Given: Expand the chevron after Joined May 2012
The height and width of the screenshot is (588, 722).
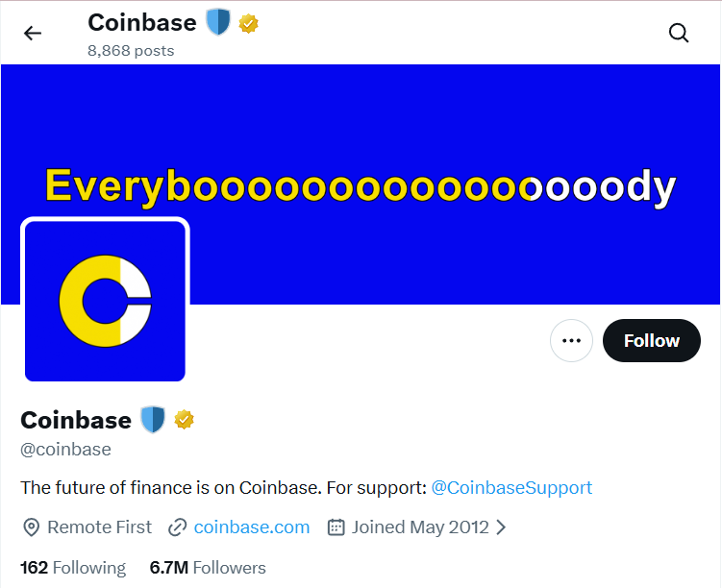Looking at the screenshot, I should click(501, 527).
